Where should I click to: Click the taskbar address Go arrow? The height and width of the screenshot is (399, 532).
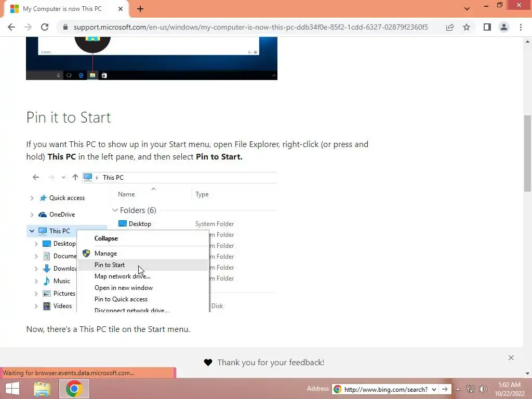click(x=445, y=389)
